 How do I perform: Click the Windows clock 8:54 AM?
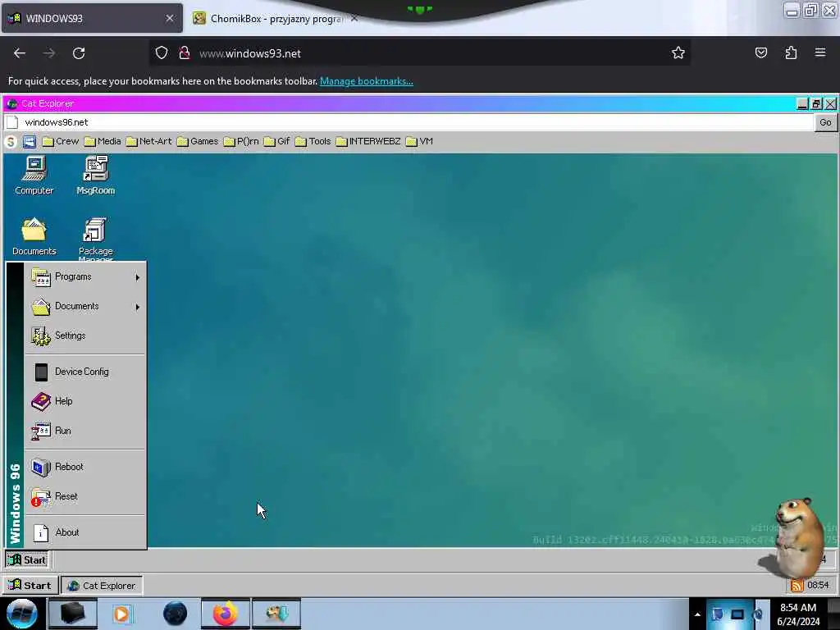[798, 614]
